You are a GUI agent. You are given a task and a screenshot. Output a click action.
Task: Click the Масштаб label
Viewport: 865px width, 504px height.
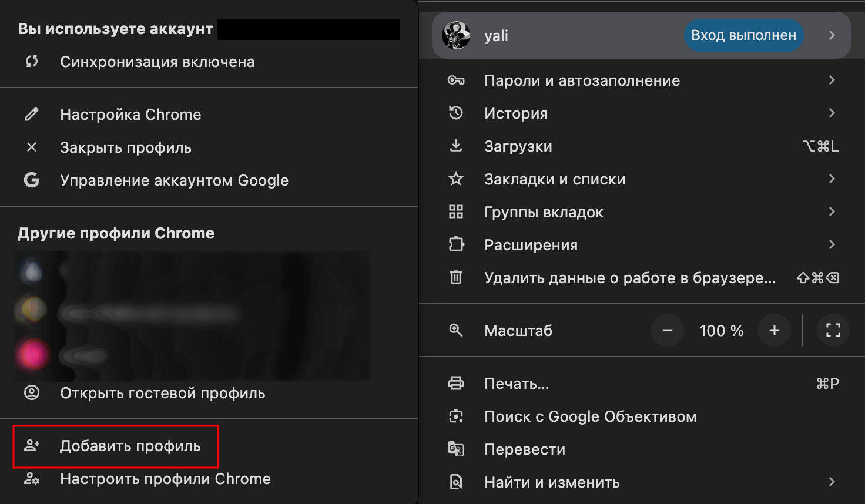pos(518,330)
